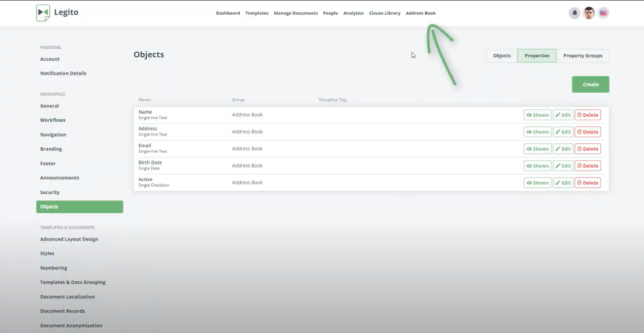Image resolution: width=644 pixels, height=333 pixels.
Task: Toggle Shown visibility for Active property
Action: click(x=537, y=183)
